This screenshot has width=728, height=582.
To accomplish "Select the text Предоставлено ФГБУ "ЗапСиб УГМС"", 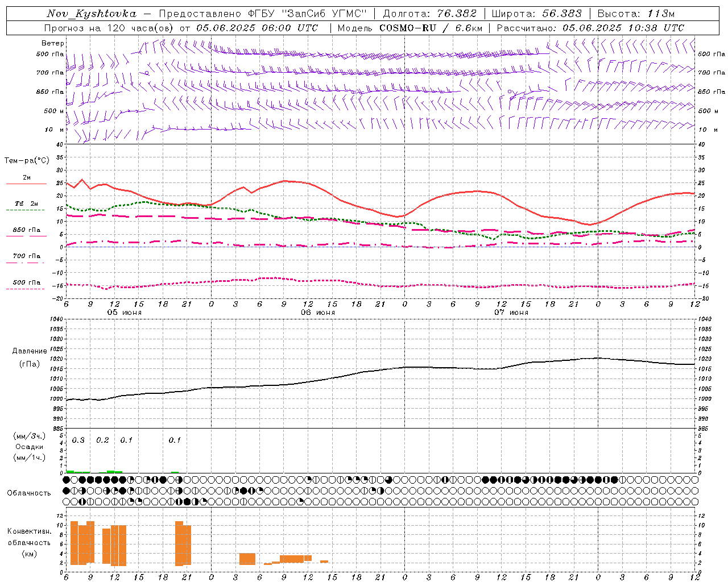I will 263,14.
